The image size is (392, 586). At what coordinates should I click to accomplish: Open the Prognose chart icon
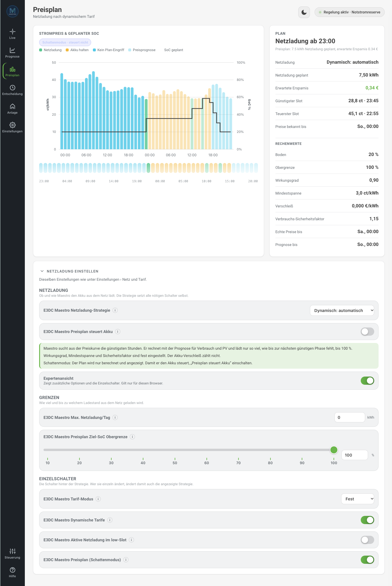point(12,50)
